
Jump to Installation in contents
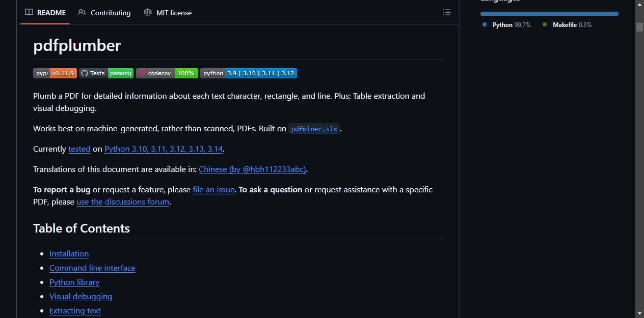tap(69, 254)
